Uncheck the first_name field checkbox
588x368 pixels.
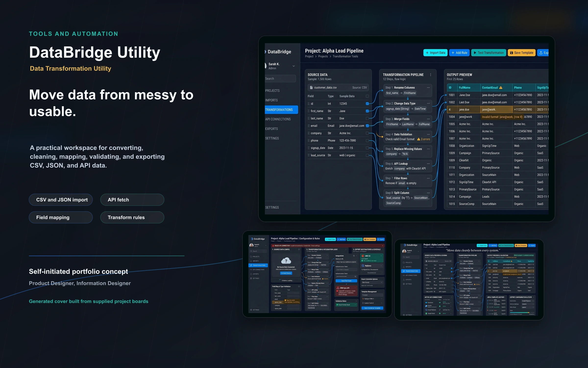[367, 111]
